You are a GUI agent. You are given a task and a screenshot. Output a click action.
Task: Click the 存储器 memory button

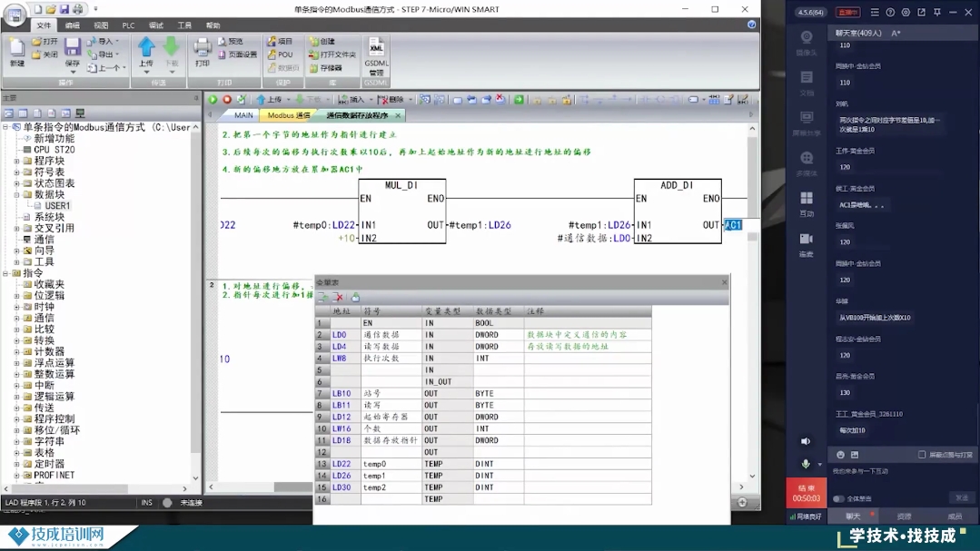tap(326, 67)
